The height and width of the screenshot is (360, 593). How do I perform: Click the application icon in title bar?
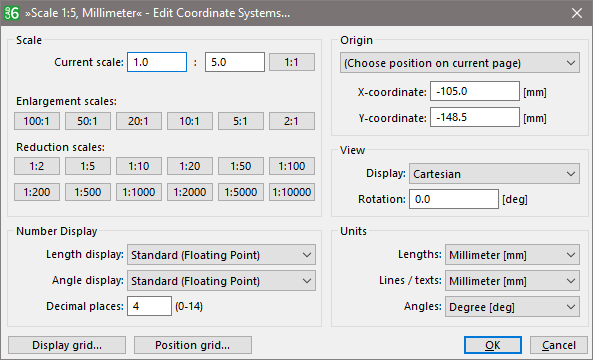[11, 13]
